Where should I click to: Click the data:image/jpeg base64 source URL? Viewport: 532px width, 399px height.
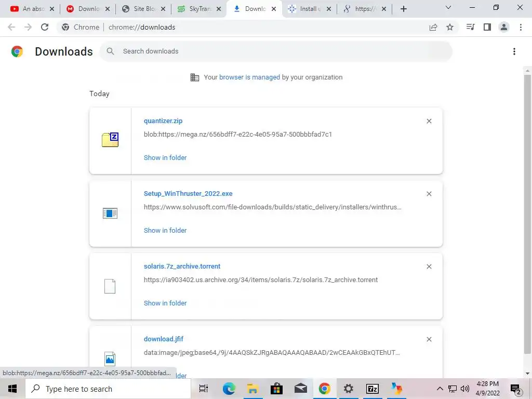tap(272, 353)
